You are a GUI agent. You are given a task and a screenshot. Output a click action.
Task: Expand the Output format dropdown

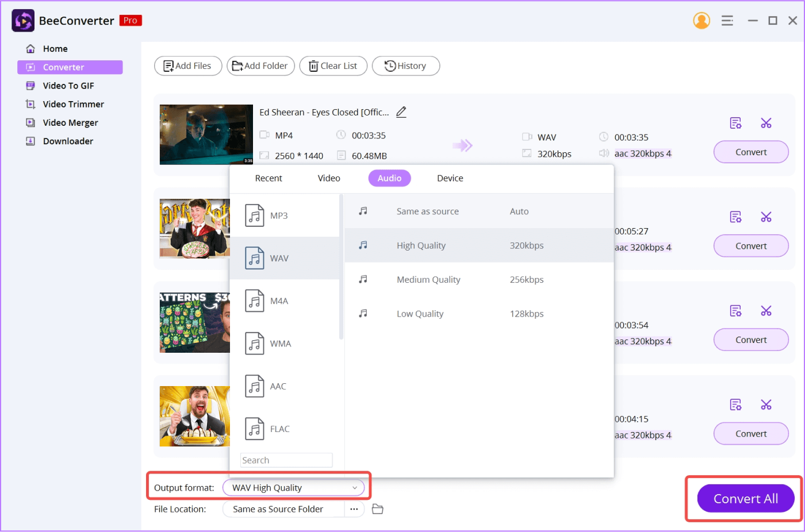coord(294,488)
